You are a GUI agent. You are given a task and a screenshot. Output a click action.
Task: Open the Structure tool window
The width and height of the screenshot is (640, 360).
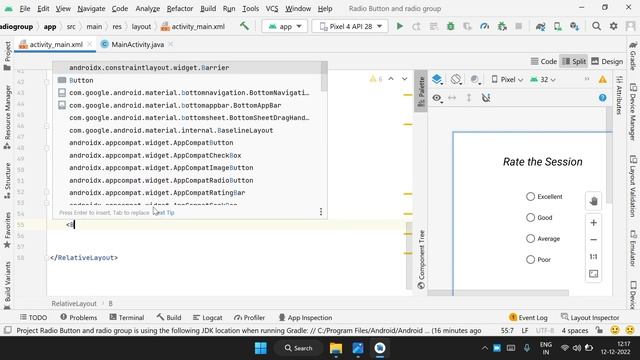(x=7, y=181)
